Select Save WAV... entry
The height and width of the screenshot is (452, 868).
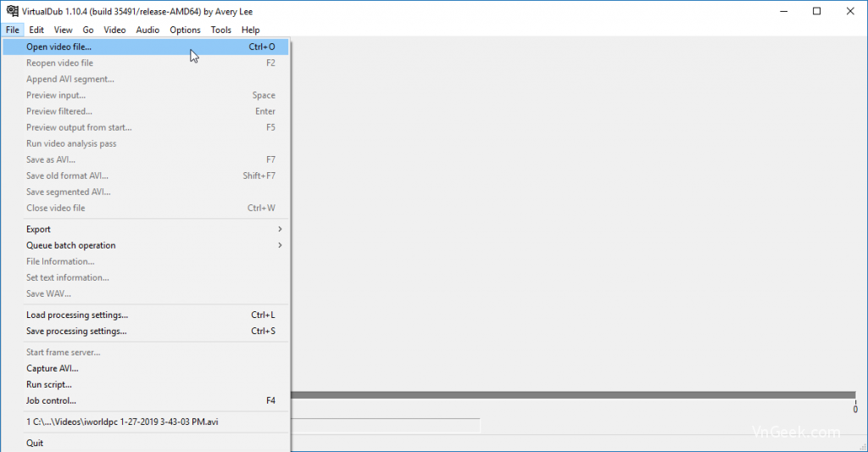(x=146, y=293)
